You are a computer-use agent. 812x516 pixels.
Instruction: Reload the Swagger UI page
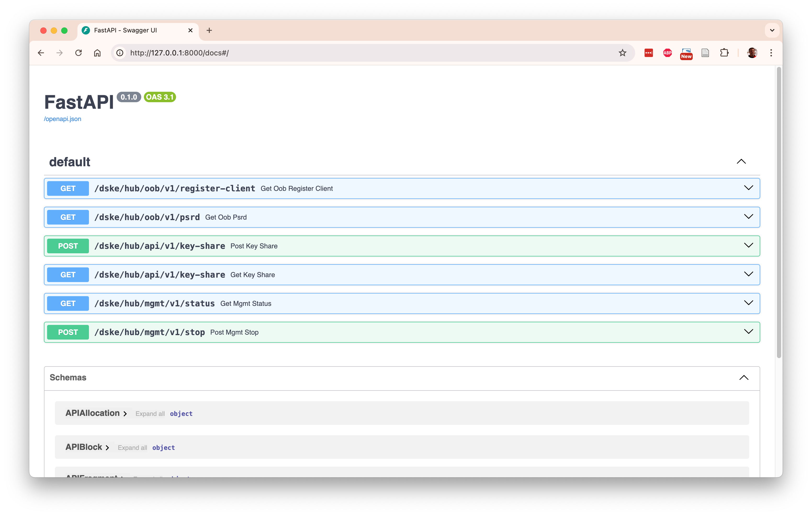click(x=78, y=53)
